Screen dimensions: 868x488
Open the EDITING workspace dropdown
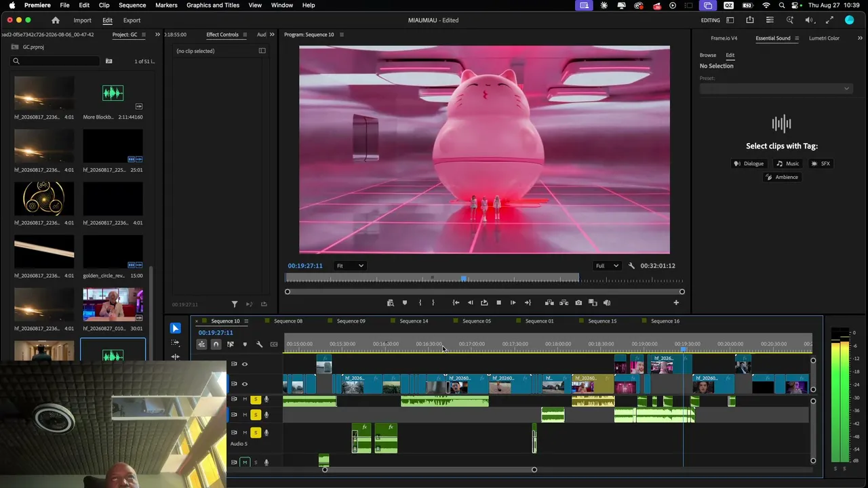pos(711,20)
